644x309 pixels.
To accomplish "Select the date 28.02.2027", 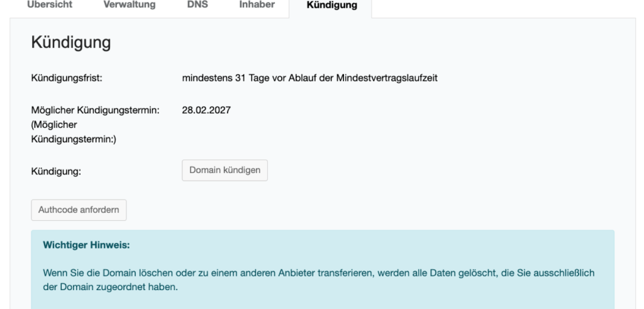I will point(206,110).
